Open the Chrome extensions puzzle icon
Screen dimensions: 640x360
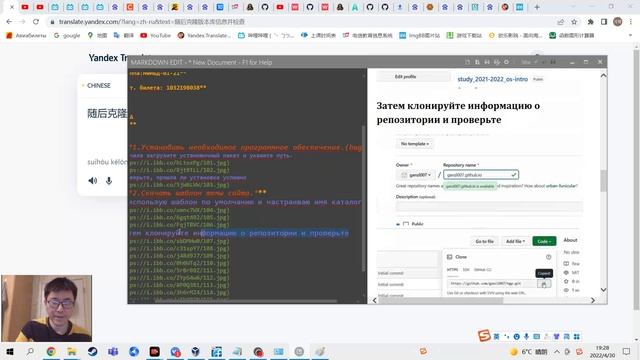pos(590,22)
